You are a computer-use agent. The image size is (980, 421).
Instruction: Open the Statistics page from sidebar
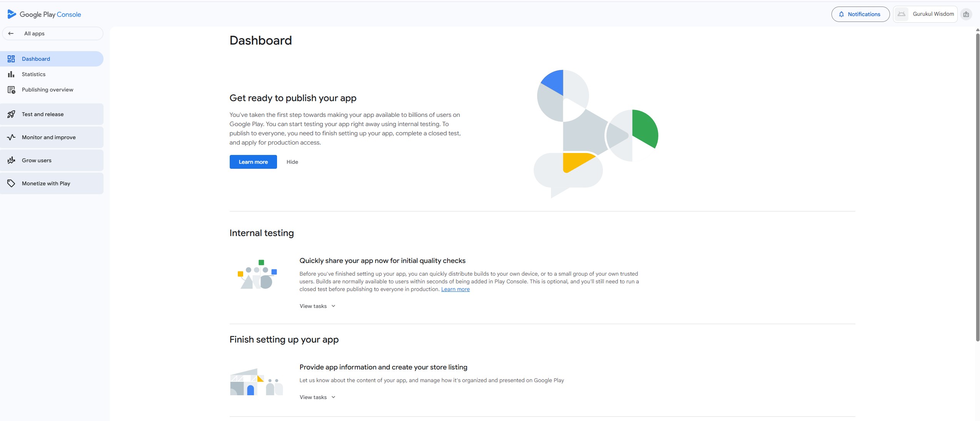pos(33,74)
